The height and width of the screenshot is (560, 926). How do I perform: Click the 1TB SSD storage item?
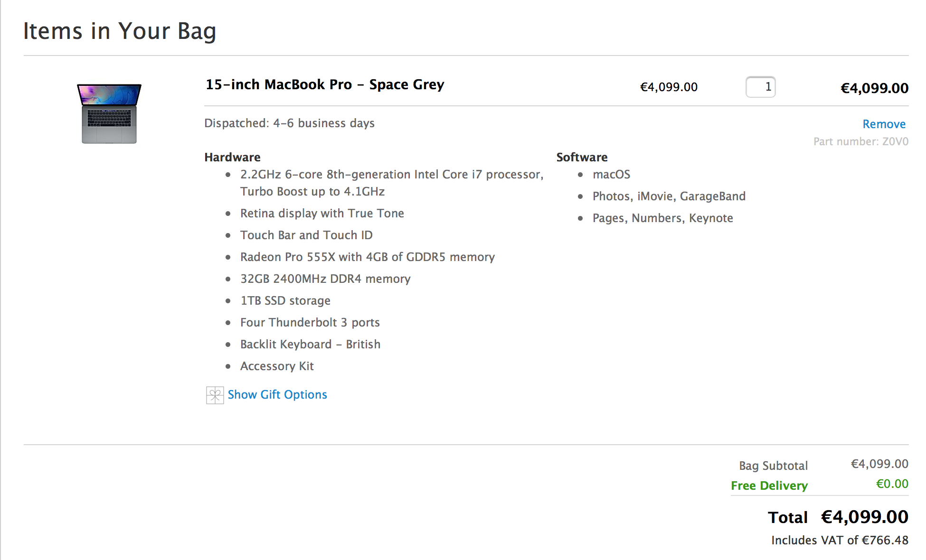(285, 300)
